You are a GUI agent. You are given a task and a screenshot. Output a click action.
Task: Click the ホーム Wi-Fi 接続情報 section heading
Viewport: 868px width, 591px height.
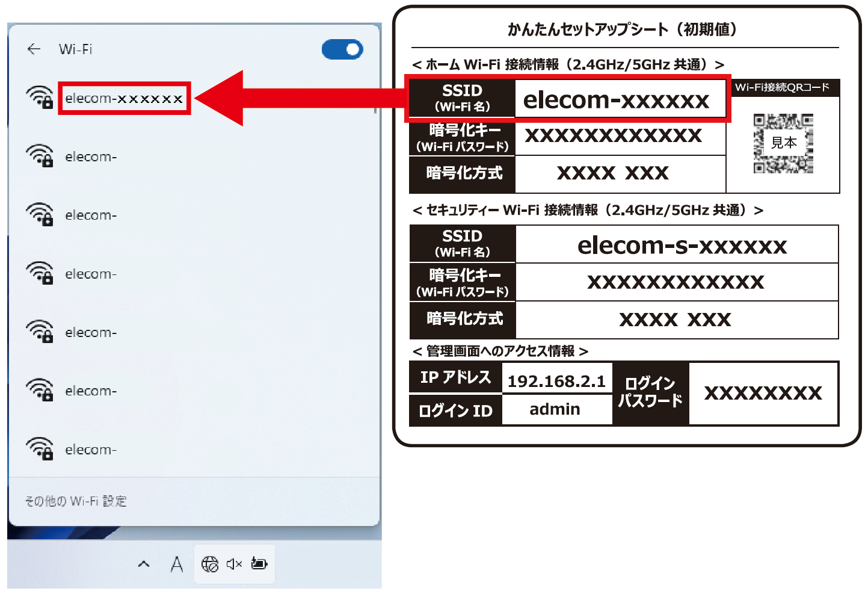pyautogui.click(x=568, y=64)
